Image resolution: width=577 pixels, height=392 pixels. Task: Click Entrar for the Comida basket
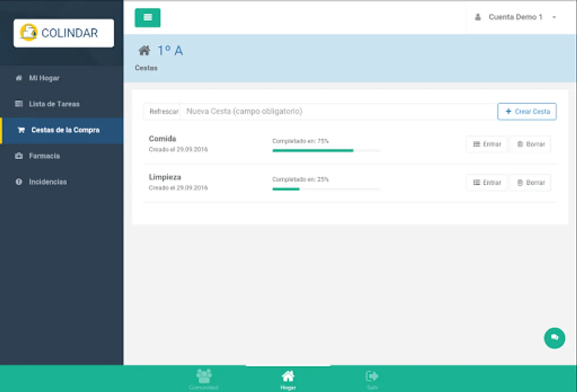pos(487,144)
